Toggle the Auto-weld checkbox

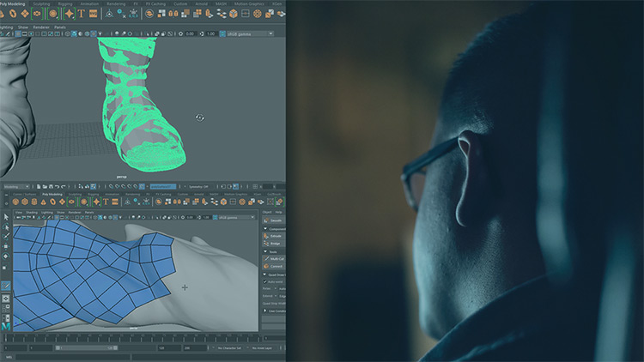pos(265,282)
